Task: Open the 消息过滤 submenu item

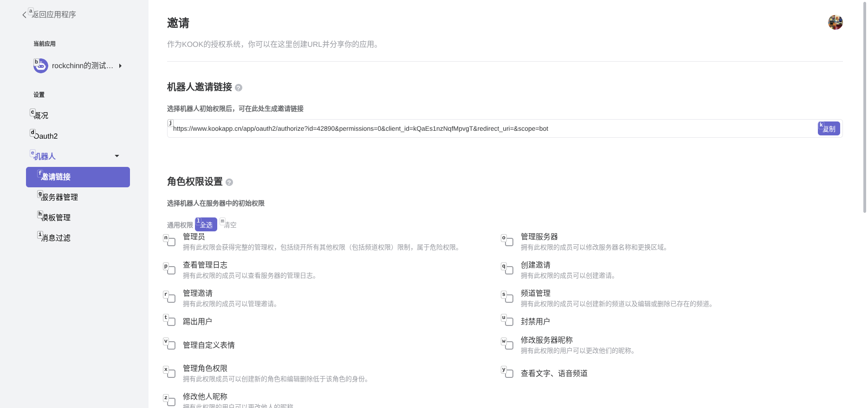Action: point(56,238)
